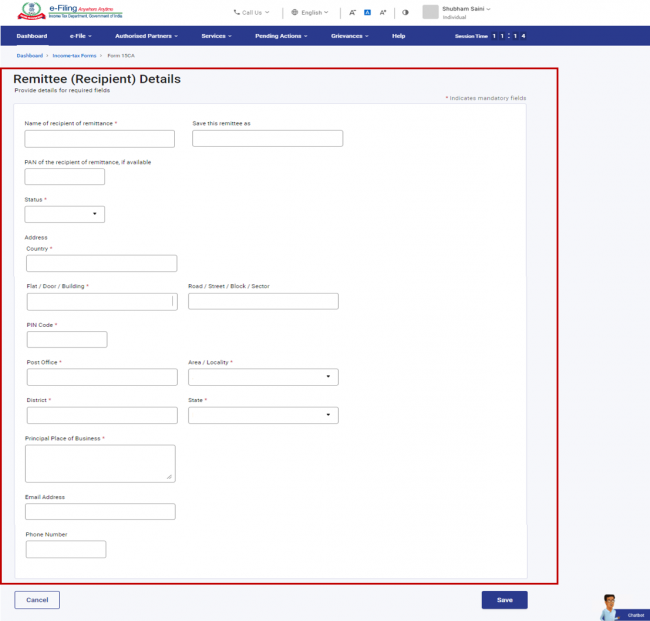Click the Save button
The width and height of the screenshot is (650, 621).
[x=504, y=600]
